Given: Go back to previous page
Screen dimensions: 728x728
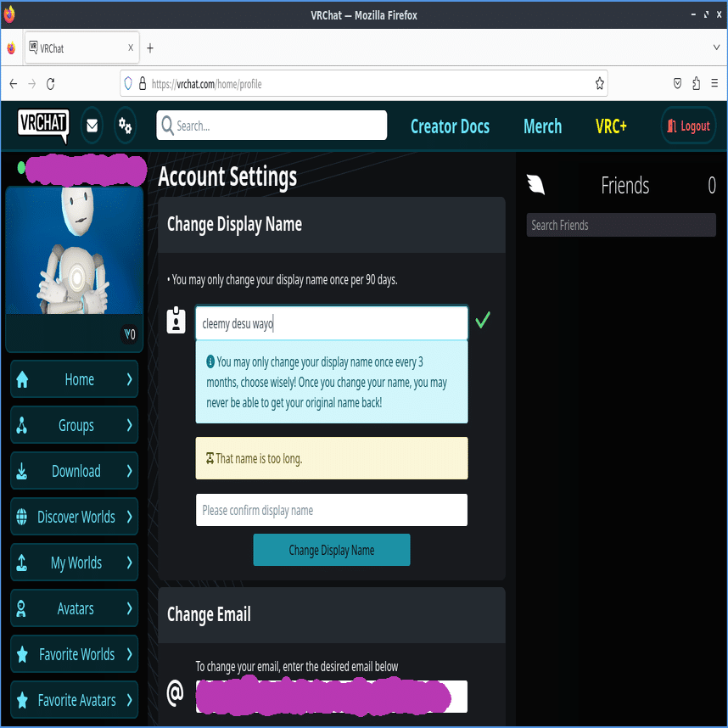Looking at the screenshot, I should pyautogui.click(x=14, y=83).
